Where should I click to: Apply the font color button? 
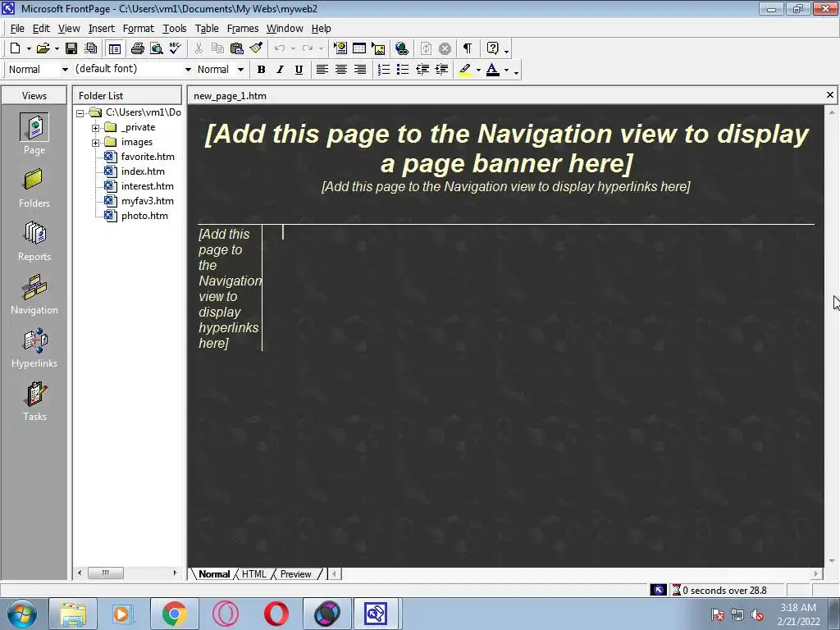click(x=493, y=70)
